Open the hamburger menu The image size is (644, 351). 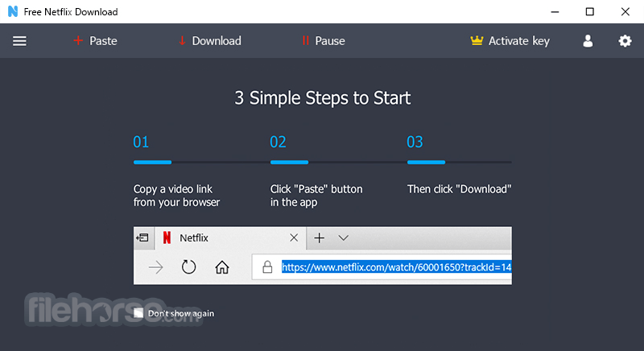(x=19, y=41)
